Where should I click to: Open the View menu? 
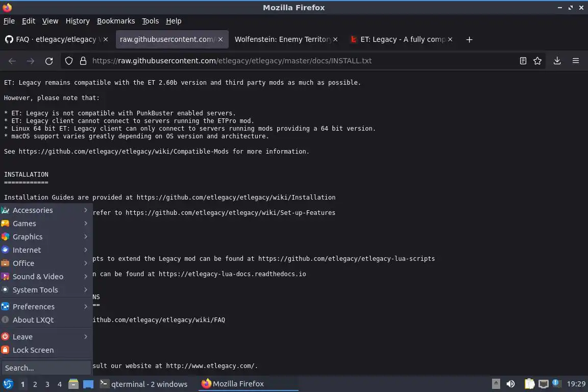(50, 21)
